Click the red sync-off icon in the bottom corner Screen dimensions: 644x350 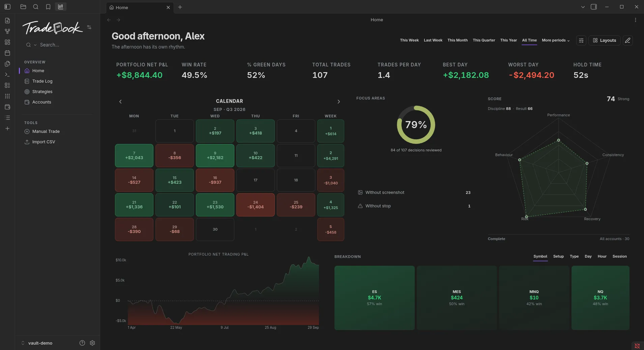point(637,346)
